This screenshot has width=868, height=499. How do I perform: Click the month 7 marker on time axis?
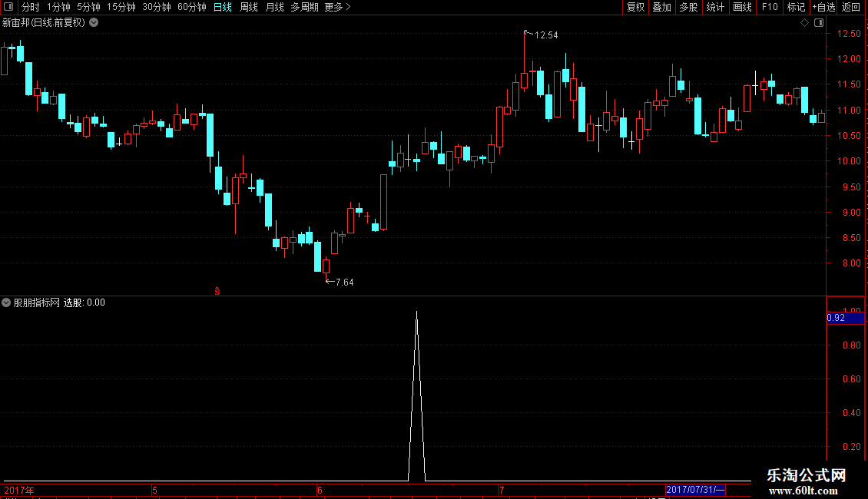tap(502, 490)
